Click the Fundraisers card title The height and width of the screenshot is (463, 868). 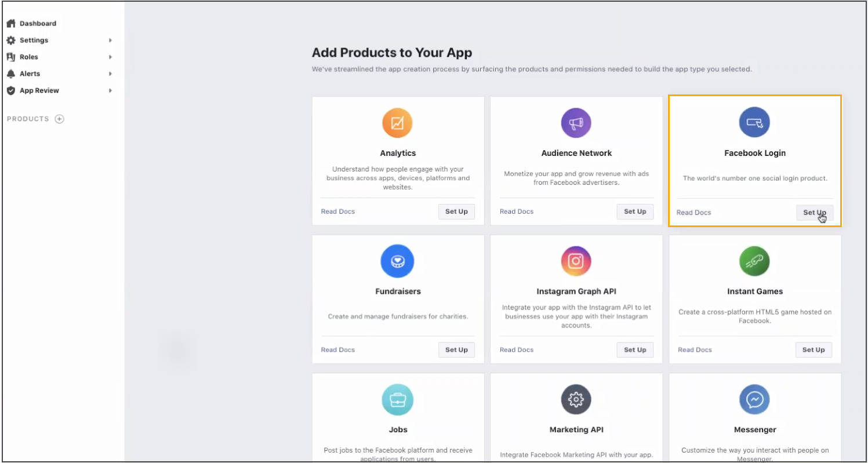click(398, 291)
